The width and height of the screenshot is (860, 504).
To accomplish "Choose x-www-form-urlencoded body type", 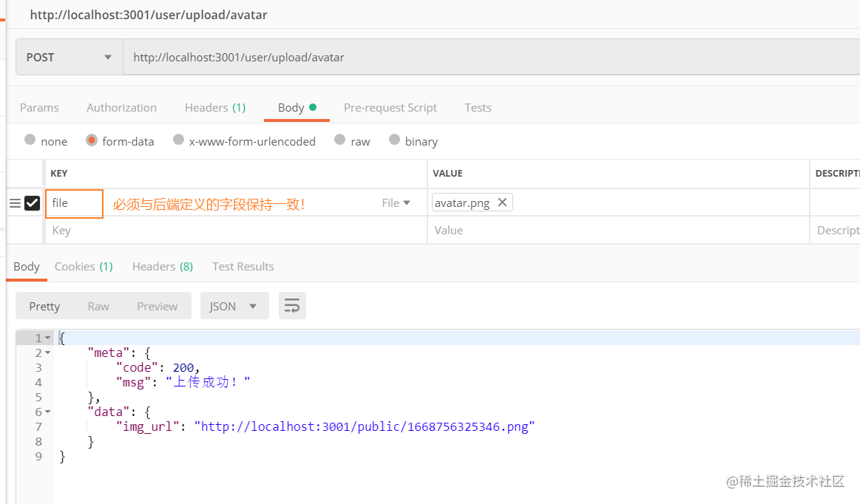I will point(178,140).
